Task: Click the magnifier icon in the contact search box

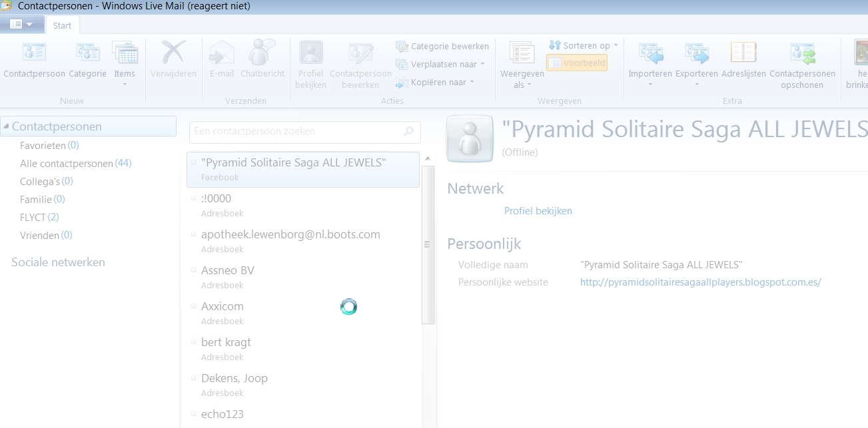Action: 409,132
